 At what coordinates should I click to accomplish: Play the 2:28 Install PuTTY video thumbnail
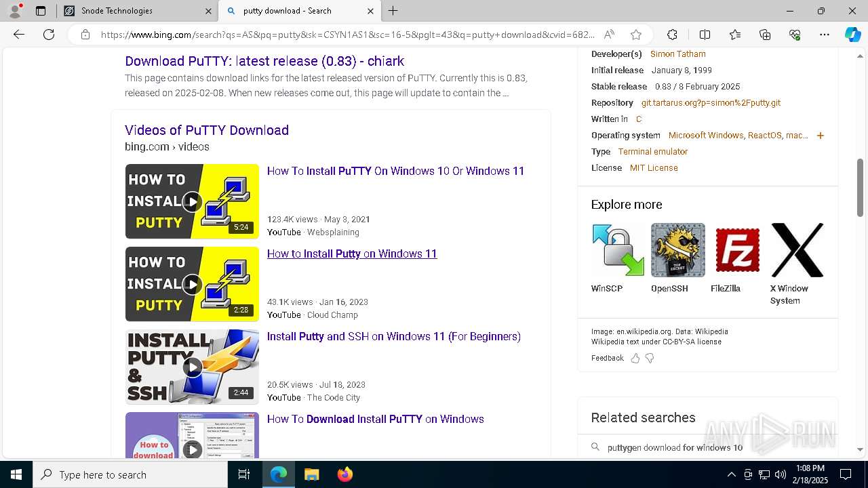(x=192, y=284)
